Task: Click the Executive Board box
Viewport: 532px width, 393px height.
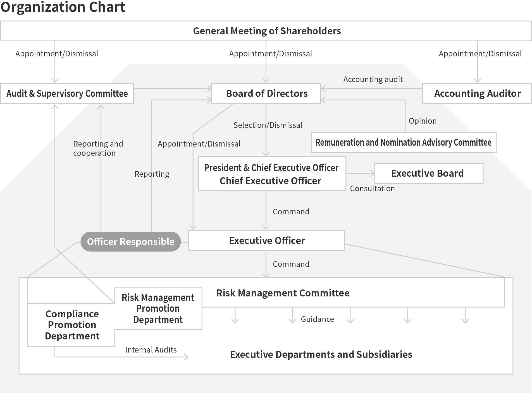Action: 429,173
